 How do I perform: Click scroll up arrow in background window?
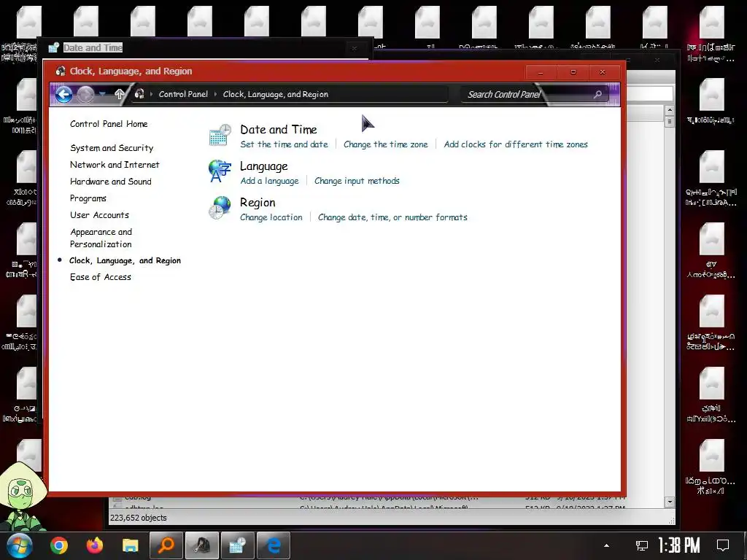click(670, 111)
